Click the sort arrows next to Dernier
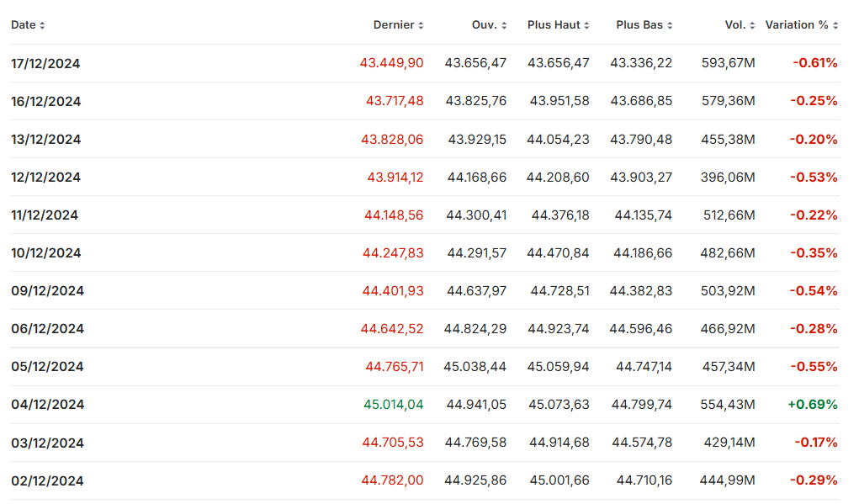The width and height of the screenshot is (859, 504). click(421, 25)
